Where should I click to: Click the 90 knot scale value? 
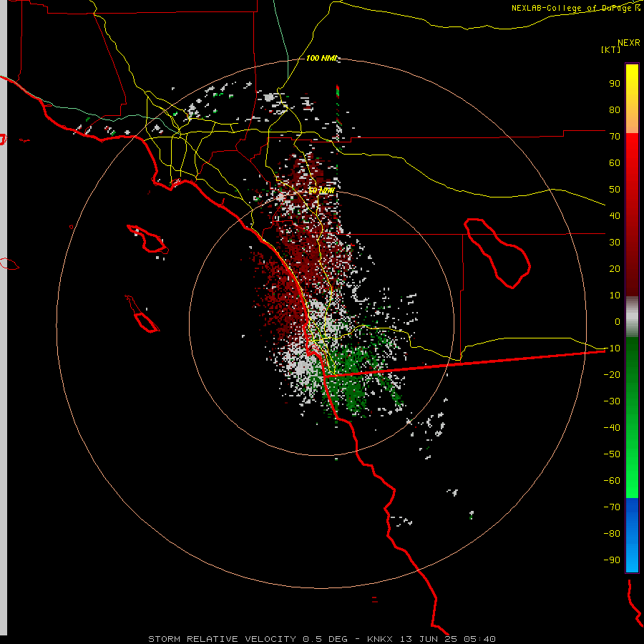(x=615, y=84)
